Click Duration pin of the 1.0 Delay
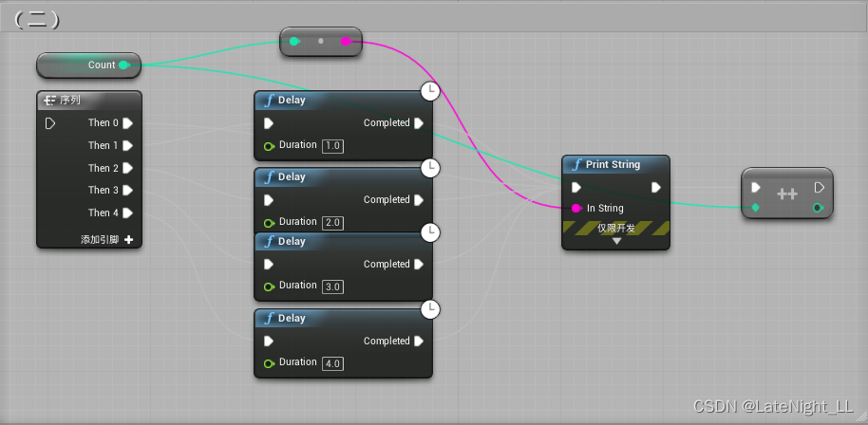Image resolution: width=868 pixels, height=425 pixels. [269, 146]
